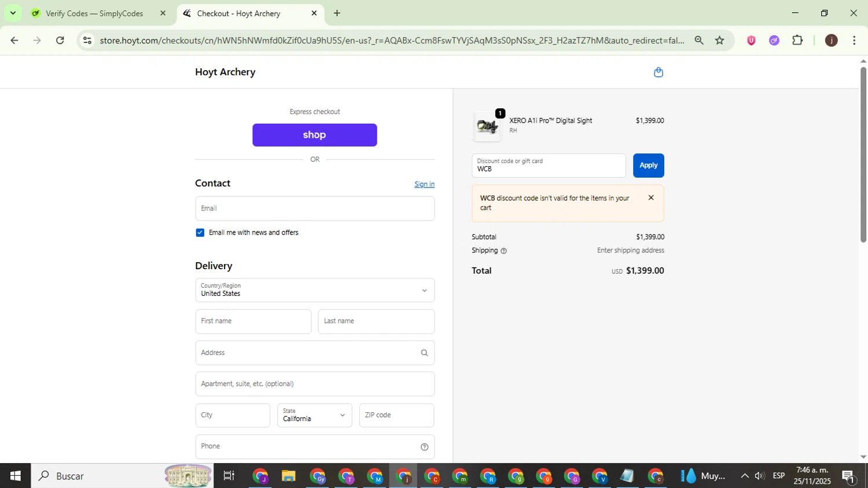The image size is (868, 488).
Task: Open the extensions puzzle icon
Action: 797,41
